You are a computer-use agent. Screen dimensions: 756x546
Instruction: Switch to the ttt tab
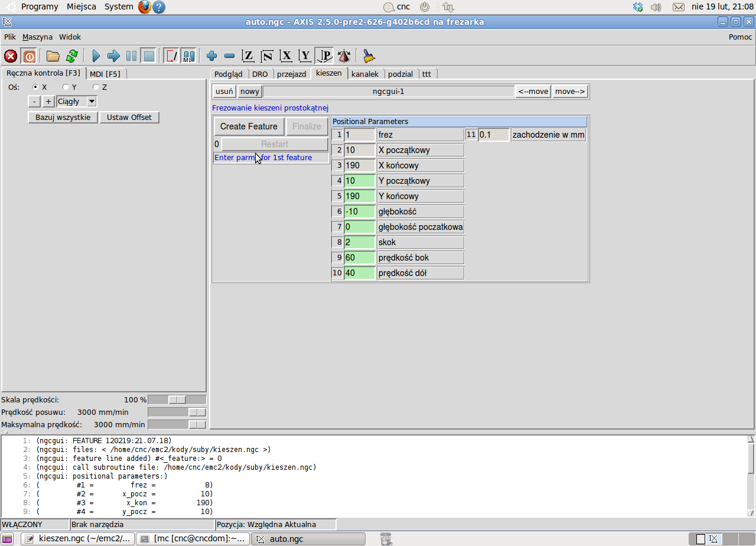pyautogui.click(x=426, y=74)
